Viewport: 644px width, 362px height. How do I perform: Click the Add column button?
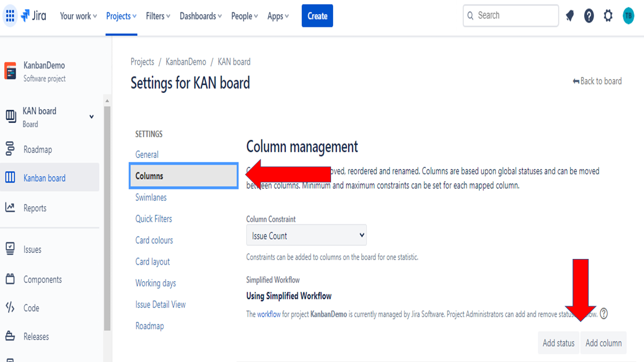pos(603,342)
